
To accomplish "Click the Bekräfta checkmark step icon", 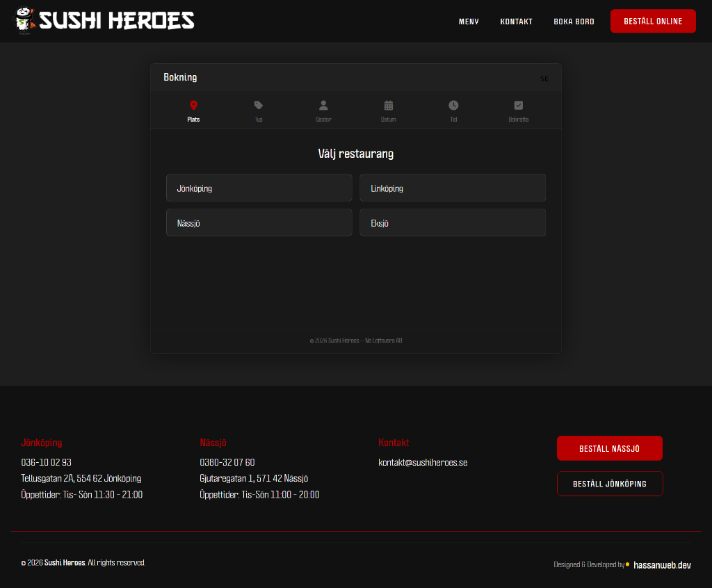I will tap(518, 106).
